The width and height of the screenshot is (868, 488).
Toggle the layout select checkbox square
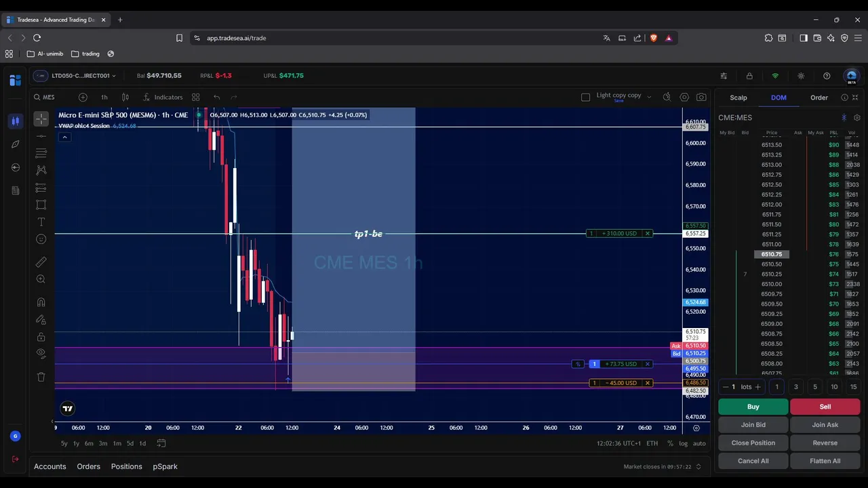point(586,98)
